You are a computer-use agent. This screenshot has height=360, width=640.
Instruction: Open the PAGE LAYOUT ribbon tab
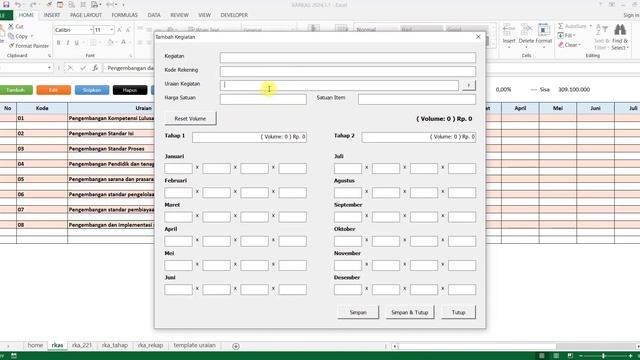coord(86,15)
